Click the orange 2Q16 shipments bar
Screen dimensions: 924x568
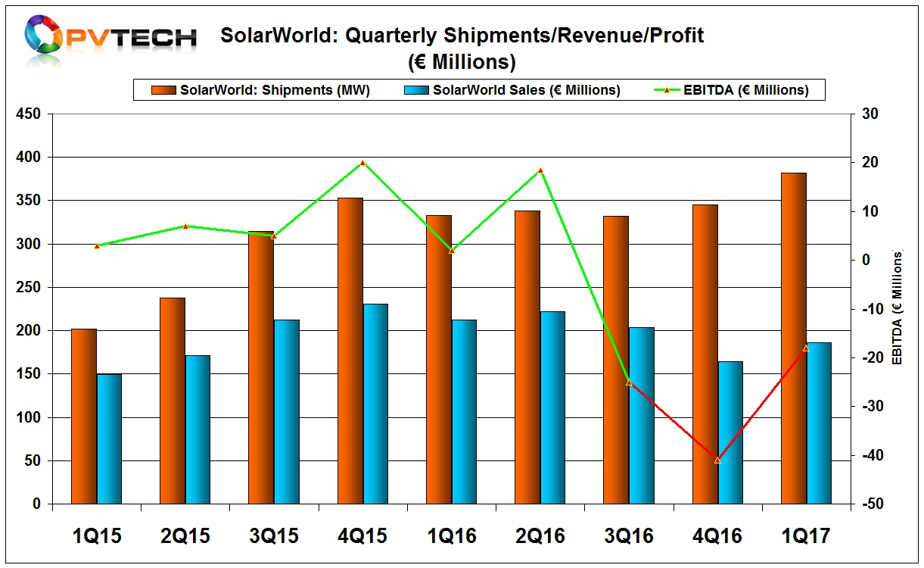(x=527, y=357)
